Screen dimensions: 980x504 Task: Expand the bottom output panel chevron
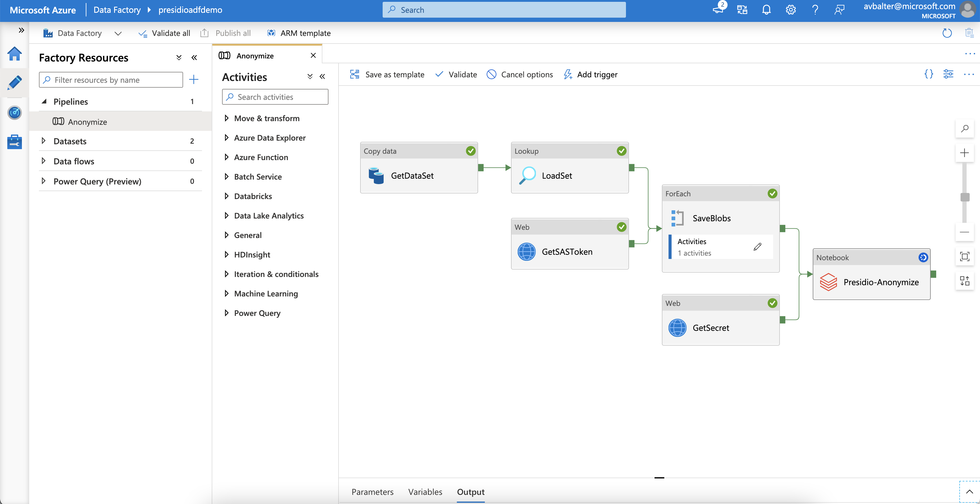tap(969, 492)
